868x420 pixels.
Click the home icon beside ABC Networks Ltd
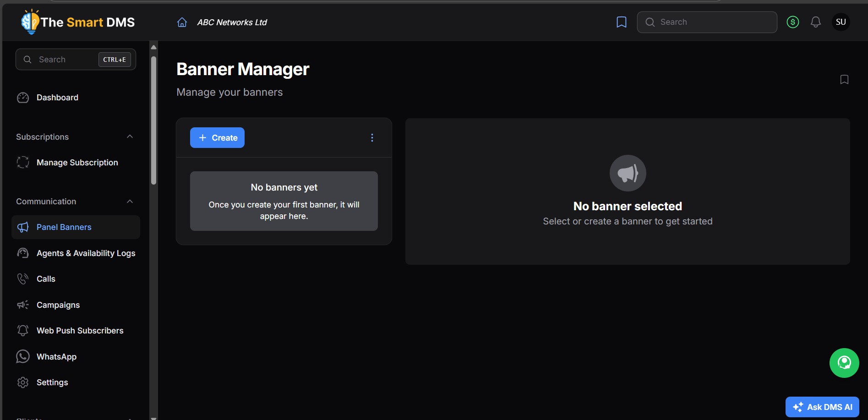click(182, 22)
